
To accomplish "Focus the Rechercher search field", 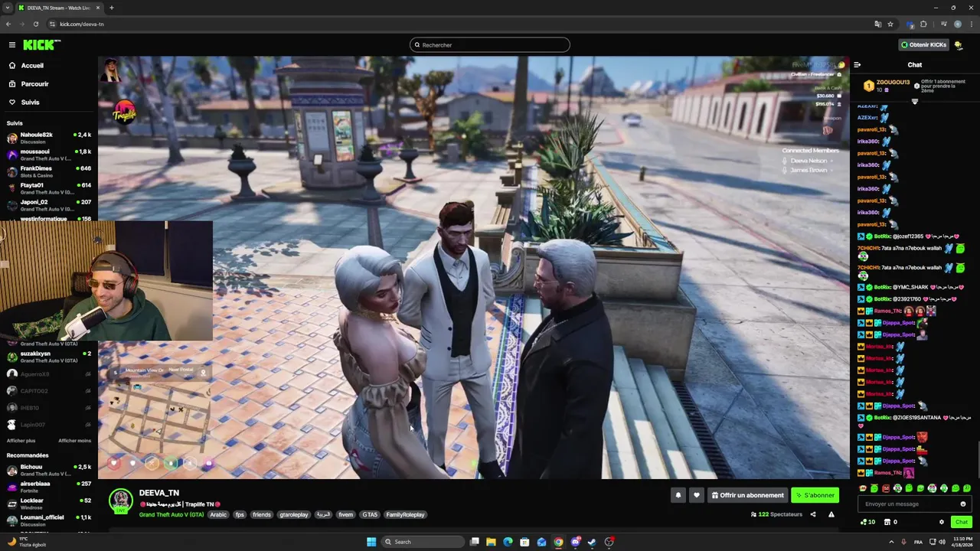I will [x=490, y=45].
